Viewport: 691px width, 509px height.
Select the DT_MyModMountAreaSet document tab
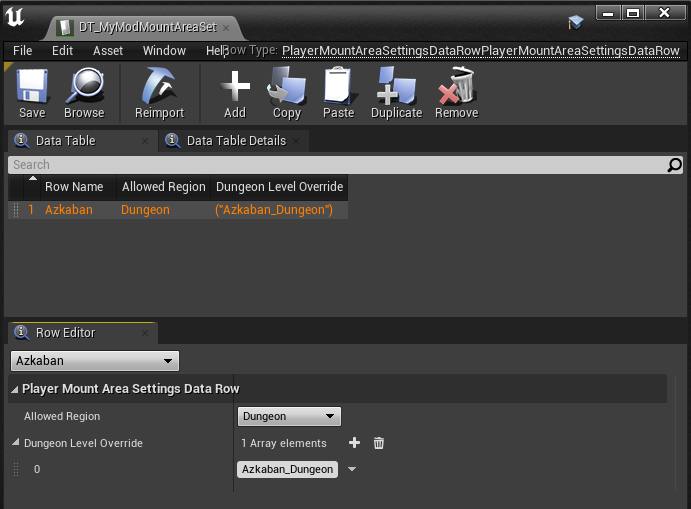tap(143, 27)
